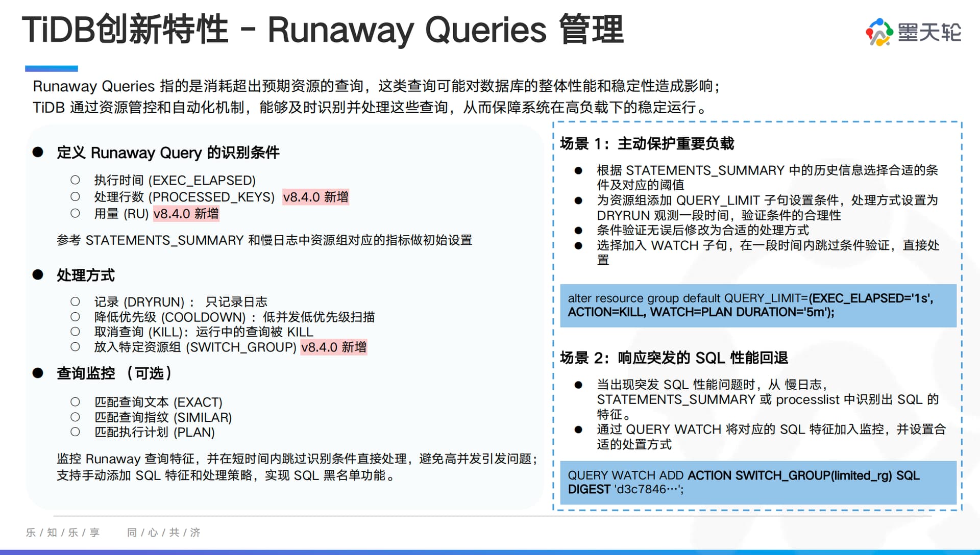Click v8.4.0 新增 tag after PROCESSED_KEYS
Viewport: 980px width, 555px height.
pos(315,197)
